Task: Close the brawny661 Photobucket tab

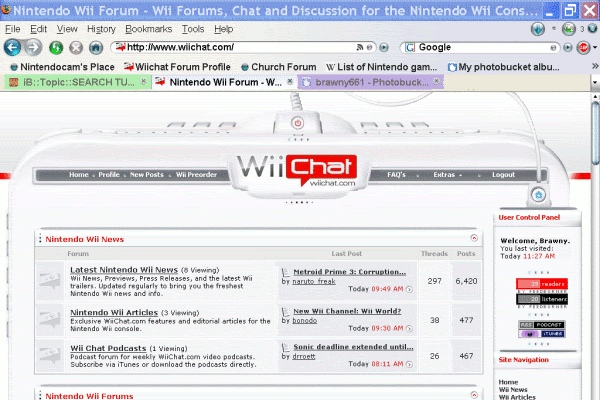Action: coord(436,82)
